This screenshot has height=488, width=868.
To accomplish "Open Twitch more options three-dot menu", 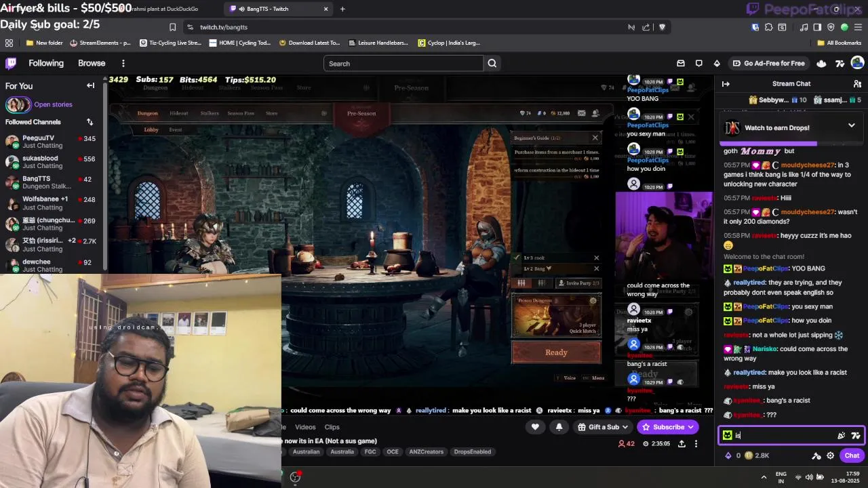I will 123,63.
